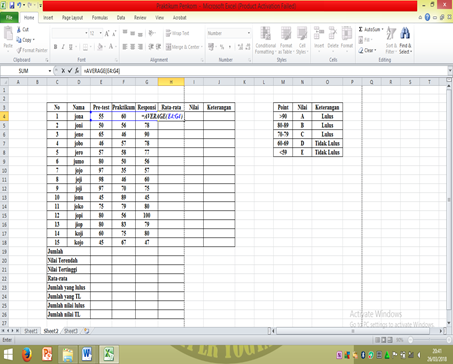Apply percent style
Image resolution: width=453 pixels, height=364 pixels.
coord(222,47)
